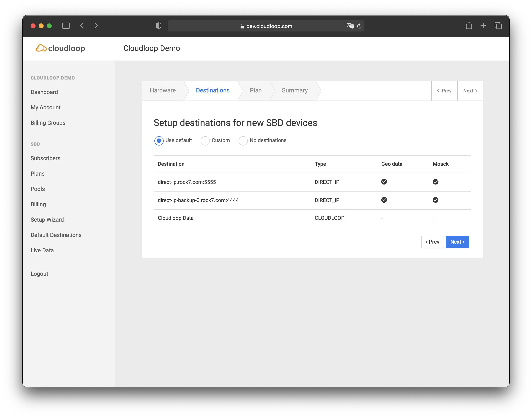Open the privacy shield icon
This screenshot has width=532, height=417.
158,26
